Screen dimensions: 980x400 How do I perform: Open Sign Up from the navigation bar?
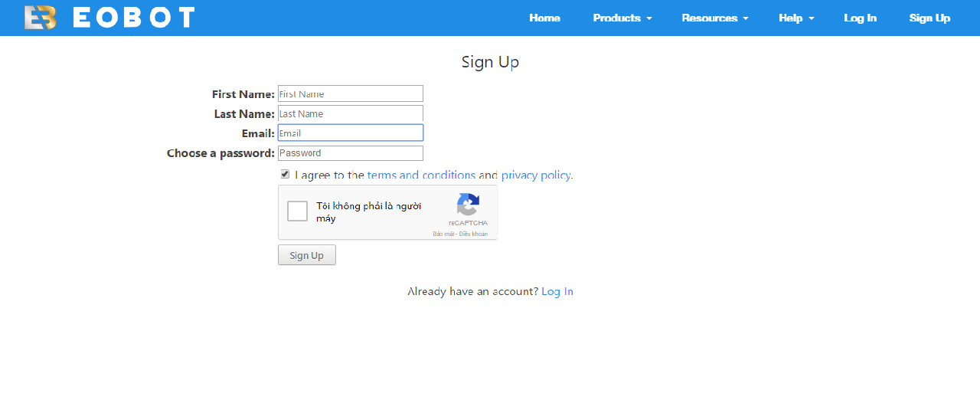tap(929, 18)
